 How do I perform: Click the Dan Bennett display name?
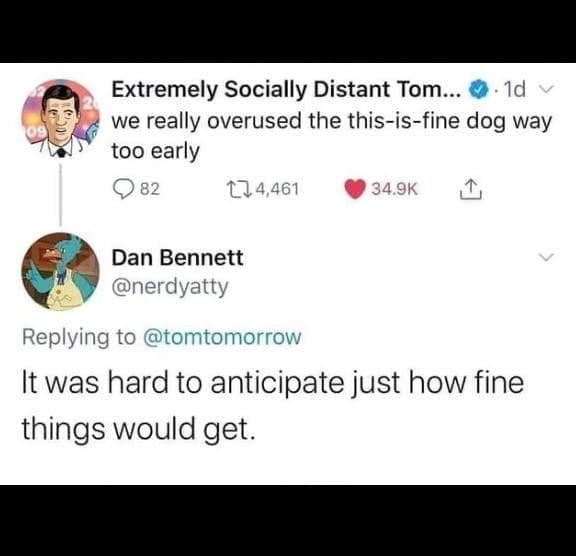coord(177,258)
